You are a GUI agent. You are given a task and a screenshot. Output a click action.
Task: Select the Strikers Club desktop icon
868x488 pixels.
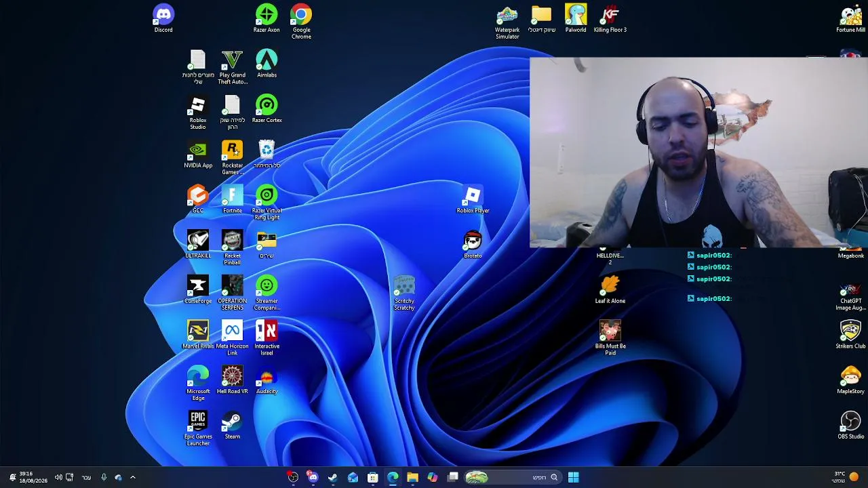click(850, 335)
